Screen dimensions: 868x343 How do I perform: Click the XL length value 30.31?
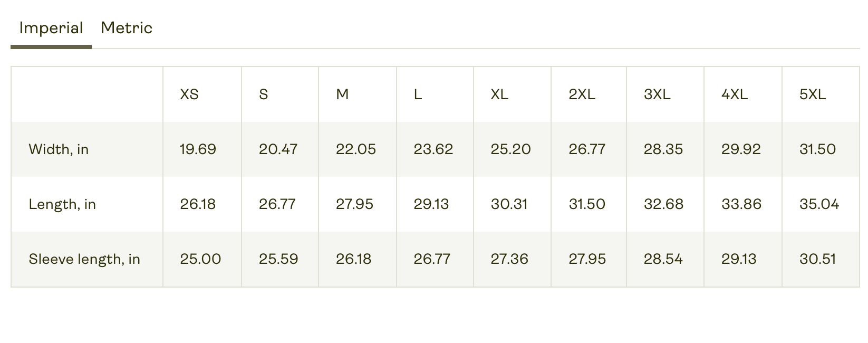[509, 204]
